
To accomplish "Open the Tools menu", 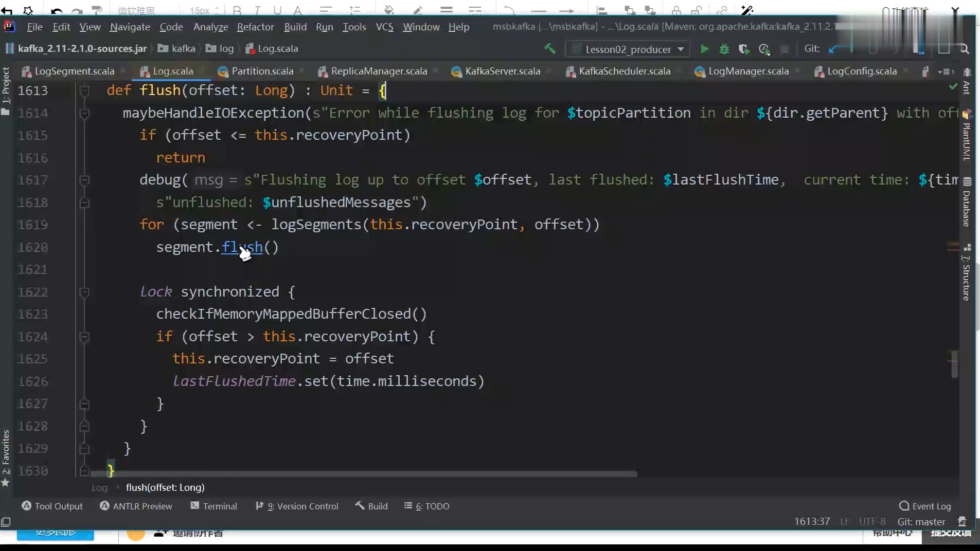I will tap(354, 27).
